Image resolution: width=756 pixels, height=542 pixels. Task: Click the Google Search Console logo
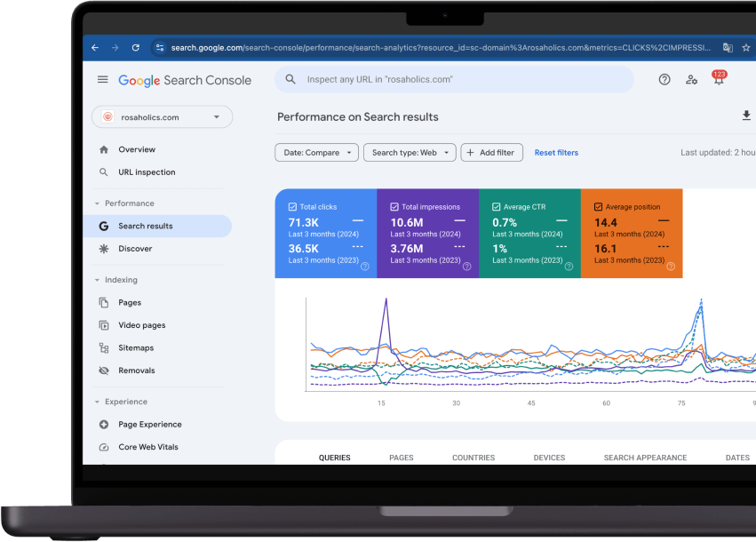[185, 80]
